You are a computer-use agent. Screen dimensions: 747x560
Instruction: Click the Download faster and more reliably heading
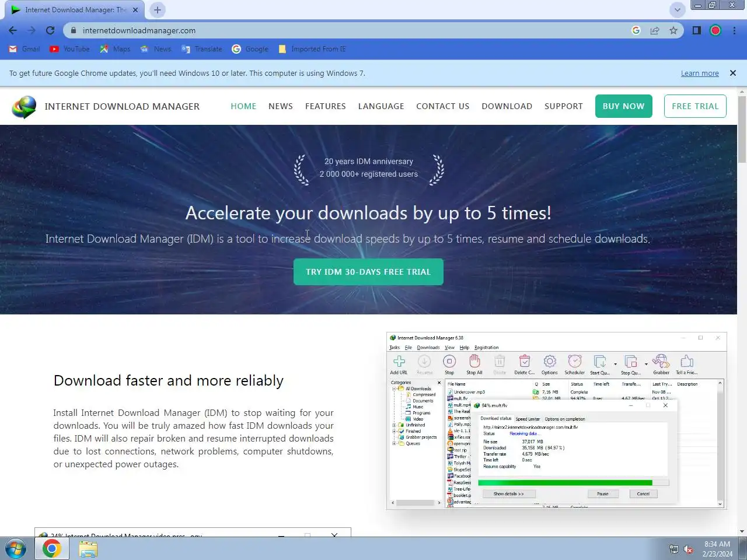coord(169,381)
